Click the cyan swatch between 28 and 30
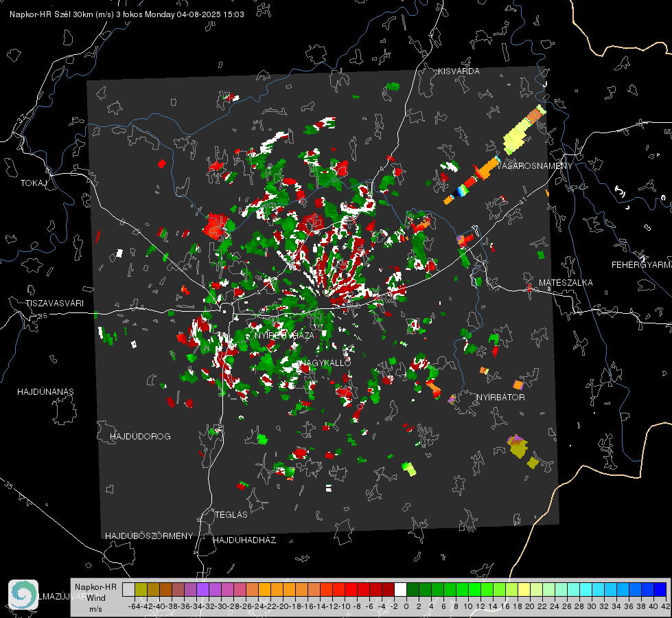672x618 pixels. coord(586,590)
